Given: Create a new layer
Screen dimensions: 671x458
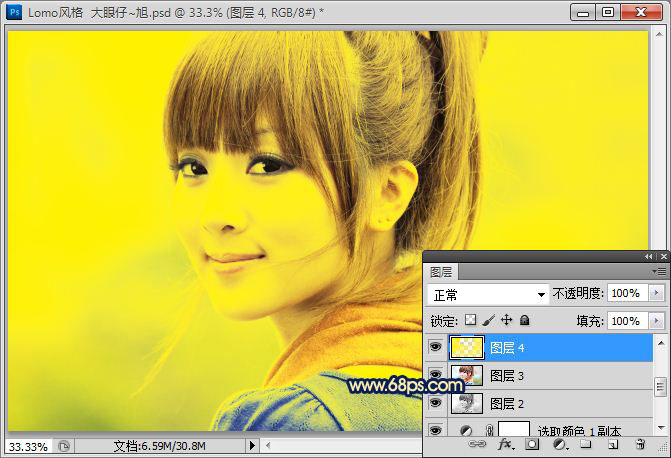Looking at the screenshot, I should 613,444.
